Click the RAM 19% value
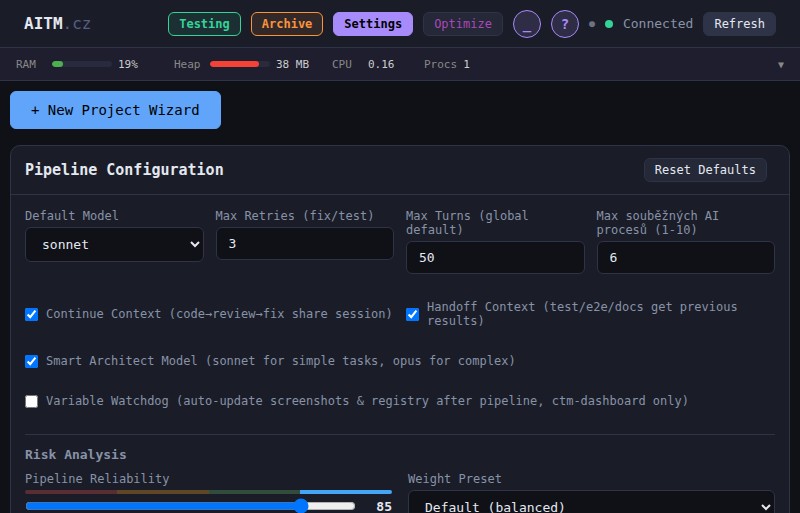Image resolution: width=800 pixels, height=513 pixels. 128,64
